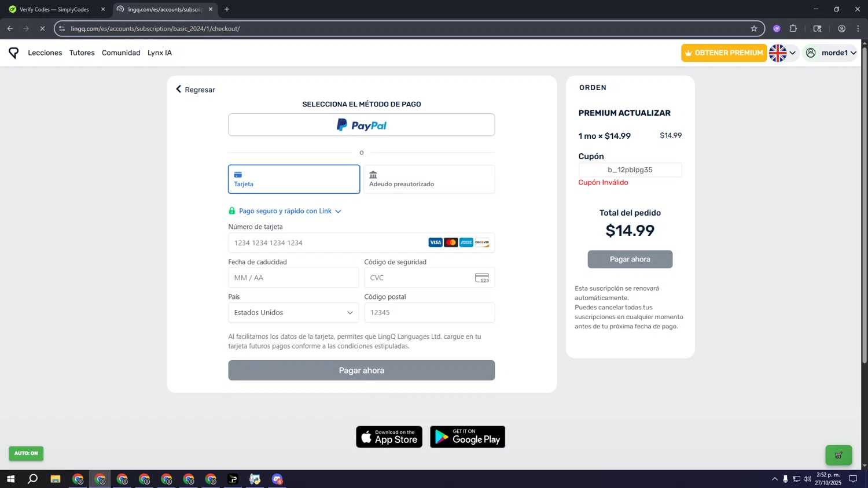Open the browser side panel icon

click(817, 28)
